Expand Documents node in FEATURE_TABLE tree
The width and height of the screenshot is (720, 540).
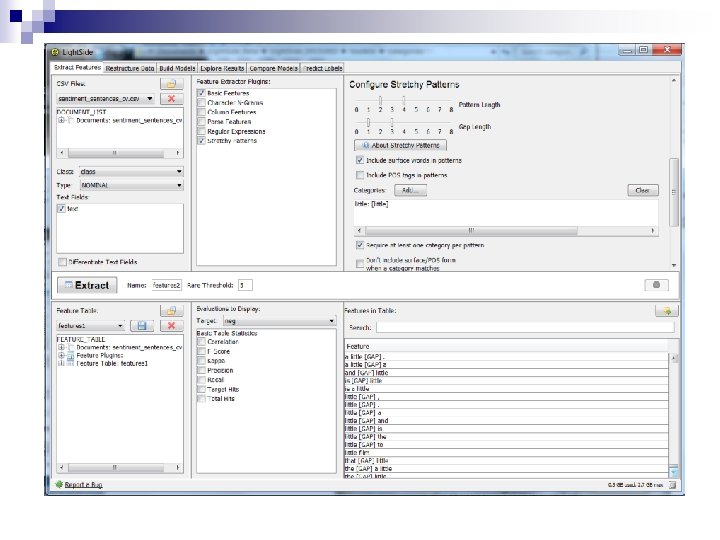point(61,348)
